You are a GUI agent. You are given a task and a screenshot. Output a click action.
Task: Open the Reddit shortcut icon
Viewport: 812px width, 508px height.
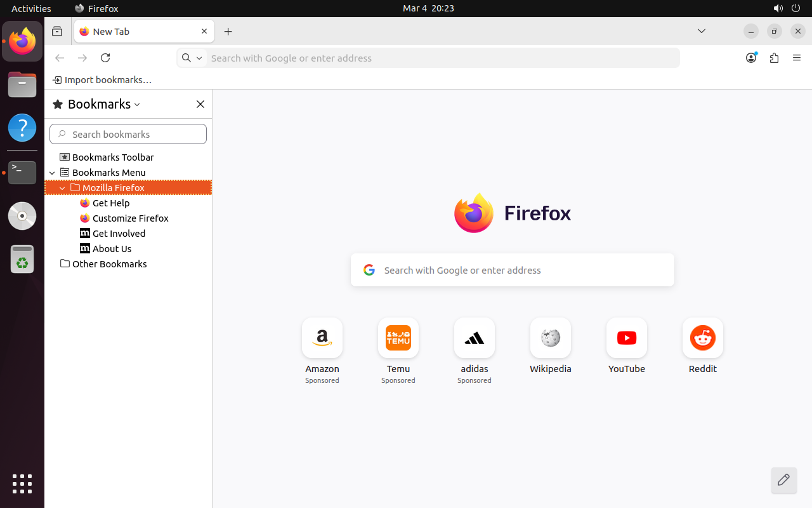tap(703, 338)
